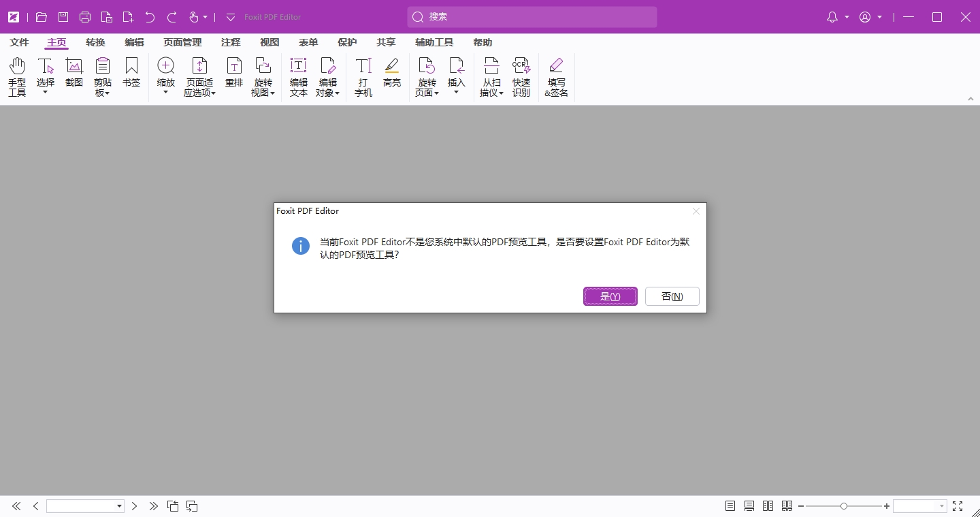Expand the Insert (插入) dropdown arrow
This screenshot has width=980, height=517.
(x=457, y=92)
